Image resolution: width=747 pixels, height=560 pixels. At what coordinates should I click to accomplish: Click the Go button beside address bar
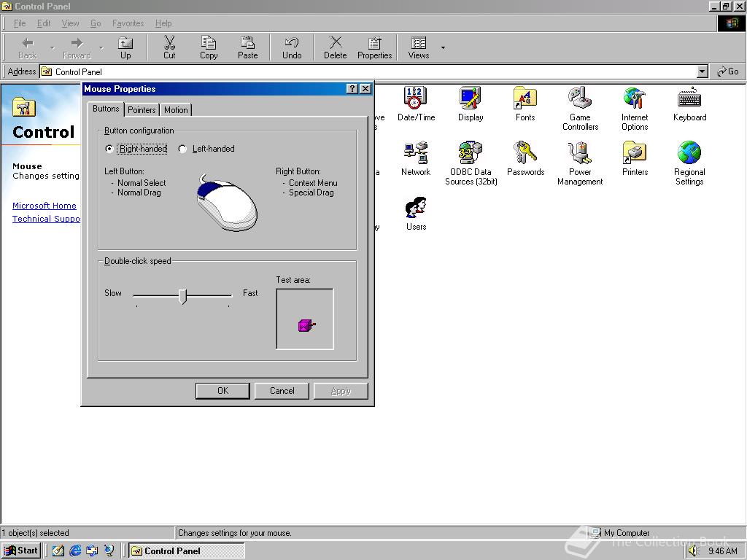point(728,71)
